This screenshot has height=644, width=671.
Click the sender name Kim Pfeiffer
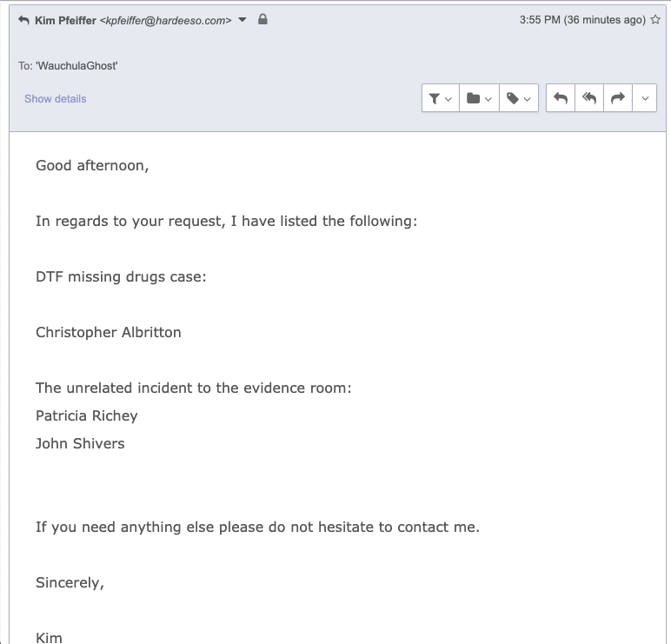(65, 20)
